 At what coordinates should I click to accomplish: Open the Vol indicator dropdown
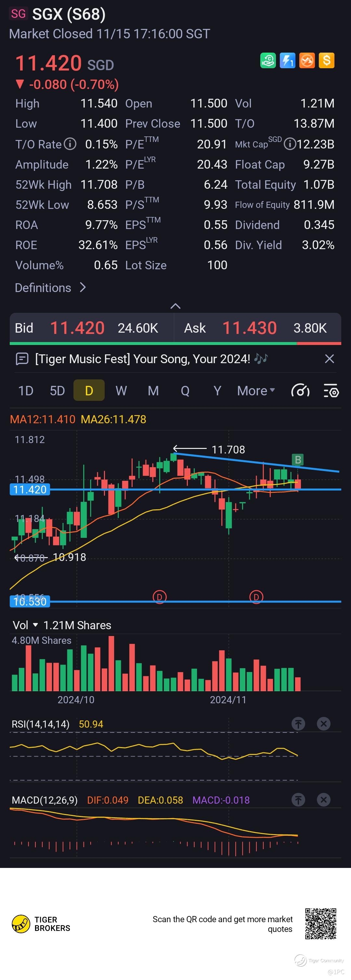pyautogui.click(x=25, y=625)
